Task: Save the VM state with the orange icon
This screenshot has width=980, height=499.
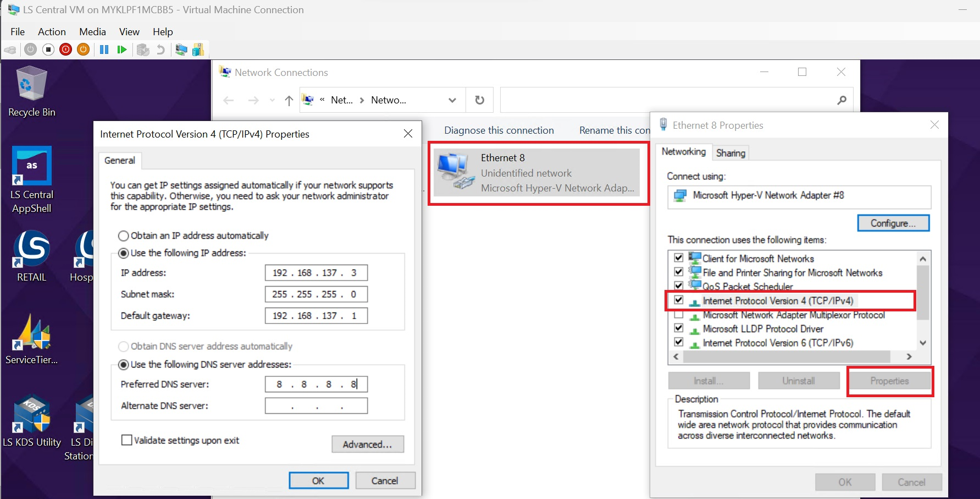Action: 84,50
